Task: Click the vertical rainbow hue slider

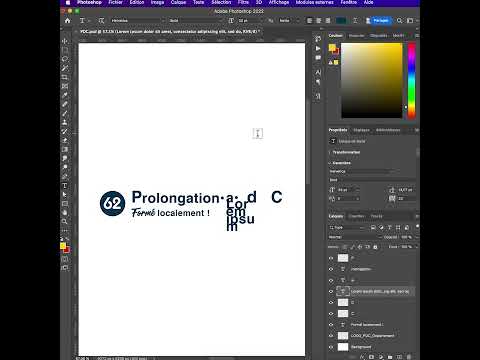Action: coord(412,80)
